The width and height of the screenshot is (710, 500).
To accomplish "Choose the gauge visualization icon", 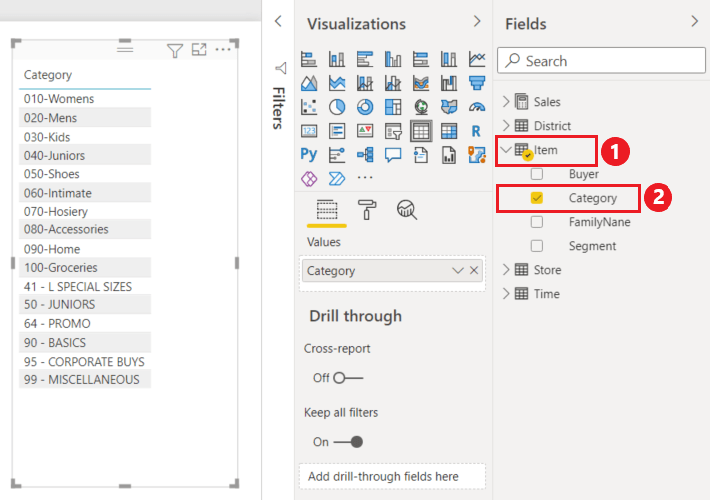I will (x=477, y=107).
